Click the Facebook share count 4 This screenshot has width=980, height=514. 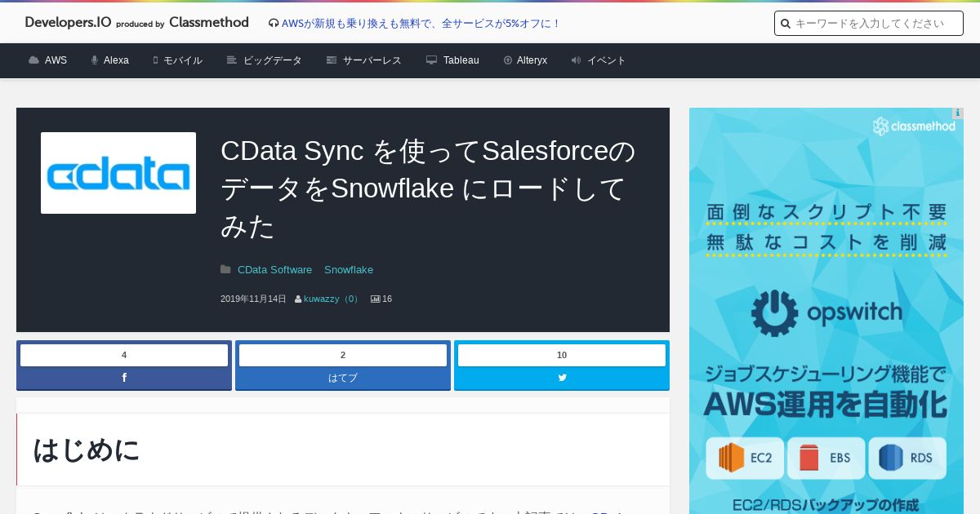(124, 355)
